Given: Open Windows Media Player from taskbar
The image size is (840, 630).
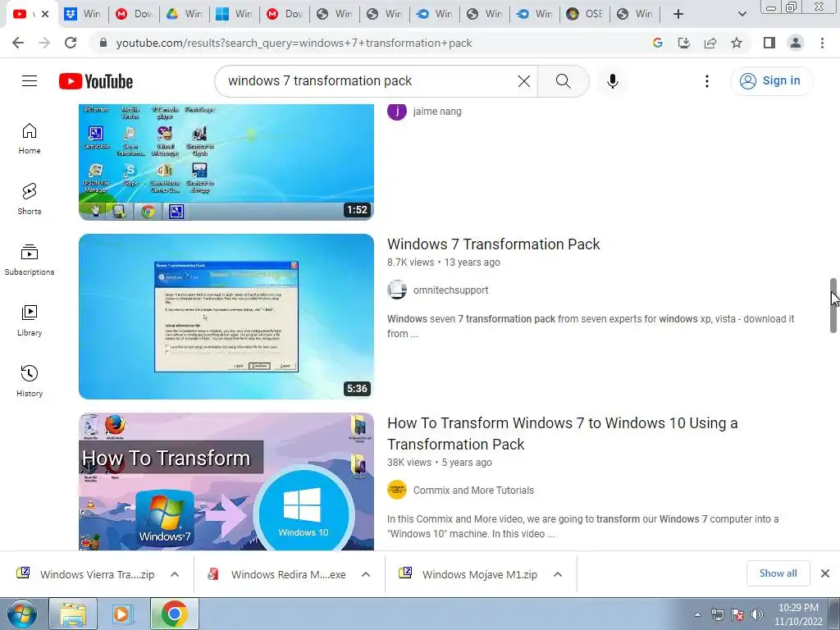Looking at the screenshot, I should click(123, 614).
